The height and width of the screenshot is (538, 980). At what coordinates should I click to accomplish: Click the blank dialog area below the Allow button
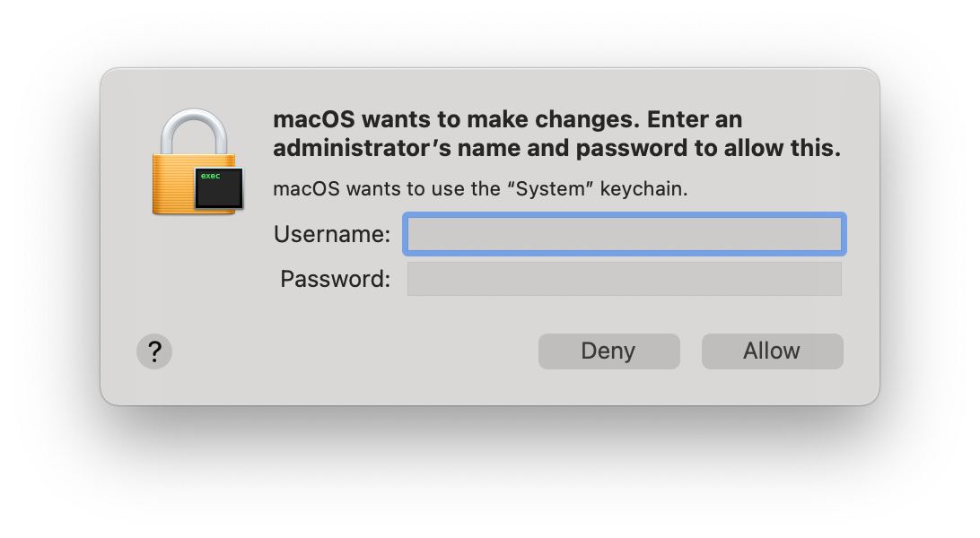772,387
